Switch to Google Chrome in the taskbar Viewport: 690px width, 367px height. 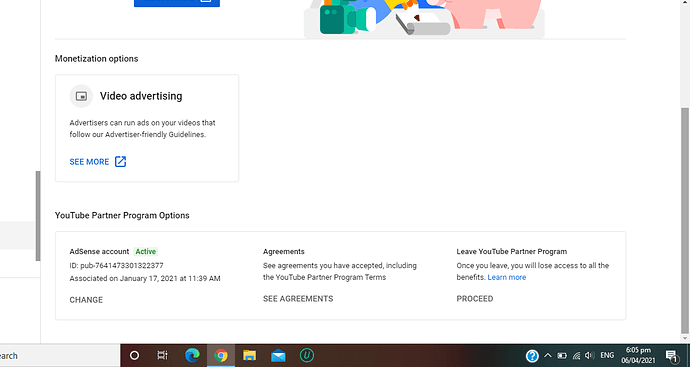click(x=220, y=355)
